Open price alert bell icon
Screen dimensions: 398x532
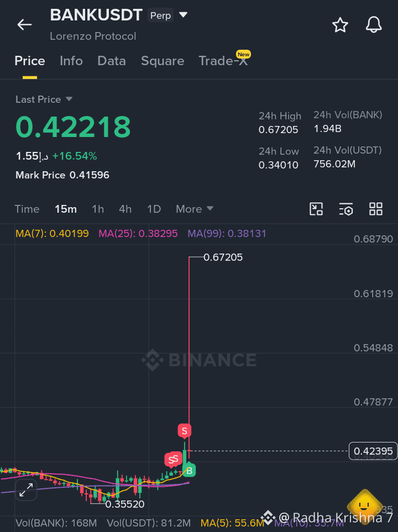[x=374, y=25]
